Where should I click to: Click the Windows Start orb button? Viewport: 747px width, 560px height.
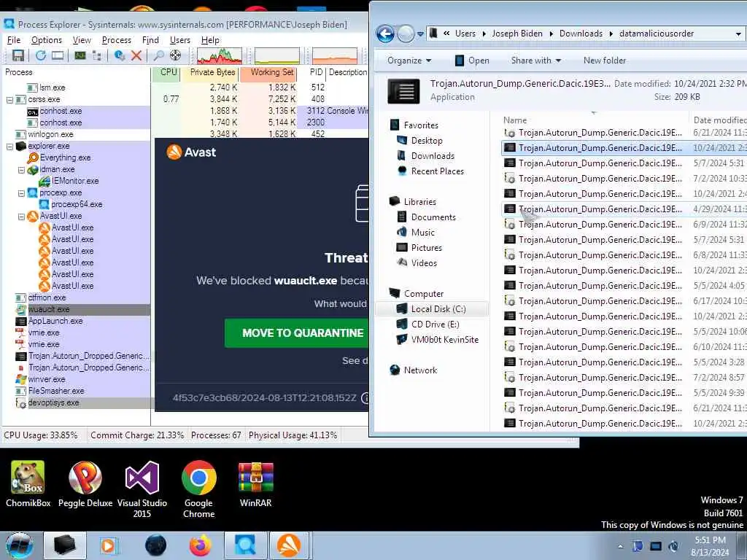[20, 545]
